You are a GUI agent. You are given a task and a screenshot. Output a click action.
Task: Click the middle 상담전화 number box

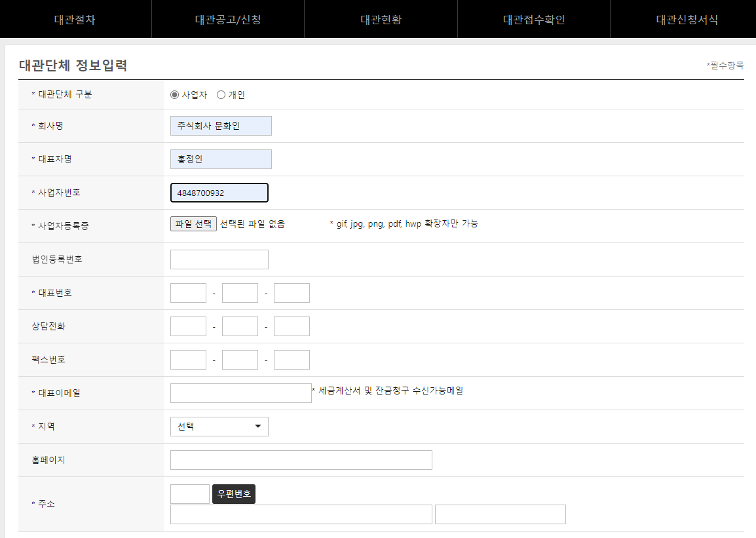[240, 326]
